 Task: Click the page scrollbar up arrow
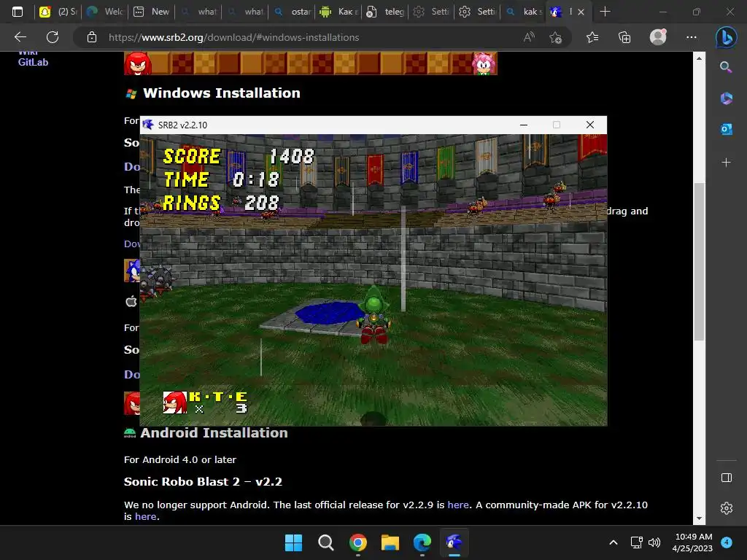(699, 58)
